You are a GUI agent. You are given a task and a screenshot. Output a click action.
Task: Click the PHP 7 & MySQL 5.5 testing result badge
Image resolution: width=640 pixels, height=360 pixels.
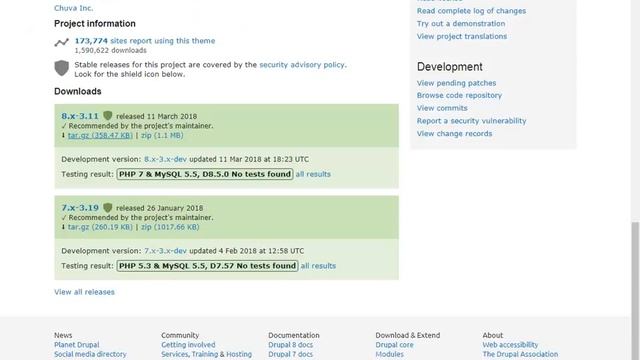point(205,174)
